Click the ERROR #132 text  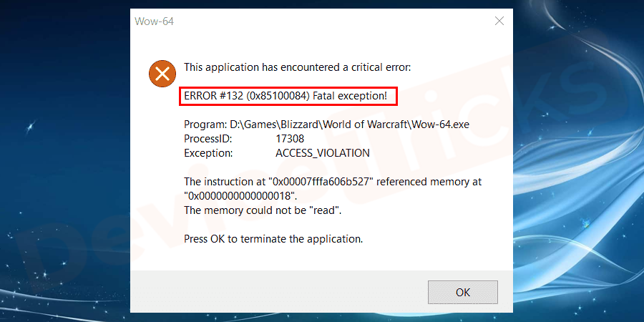(215, 96)
